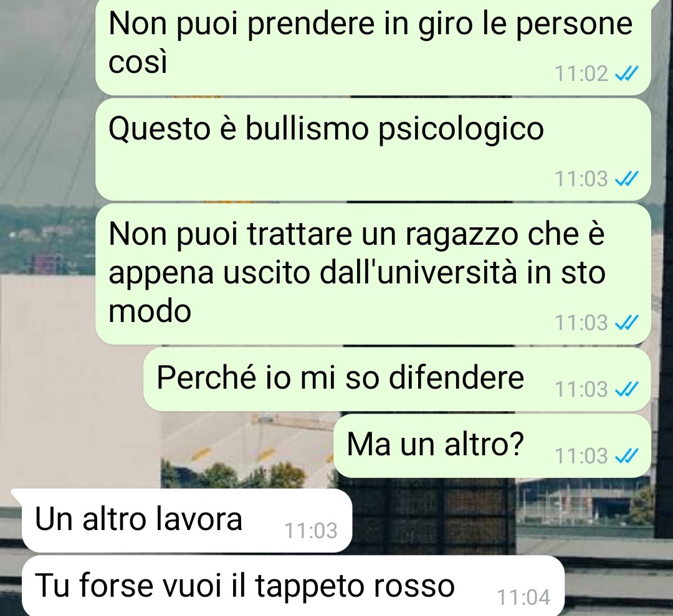Tap read checkmarks beside 'Perché io mi so difendere'
Viewport: 673px width, 616px height.
click(x=627, y=389)
